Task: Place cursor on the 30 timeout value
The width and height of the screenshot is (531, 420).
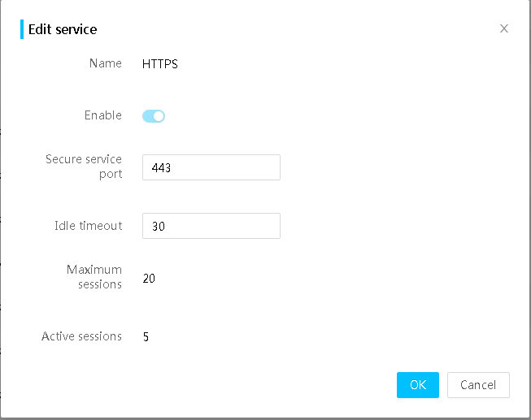Action: [158, 227]
